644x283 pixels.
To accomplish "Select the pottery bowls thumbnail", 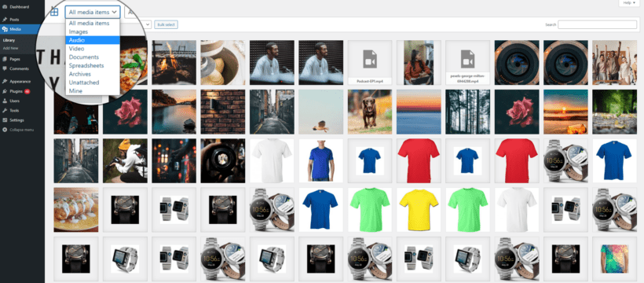I will coord(223,63).
